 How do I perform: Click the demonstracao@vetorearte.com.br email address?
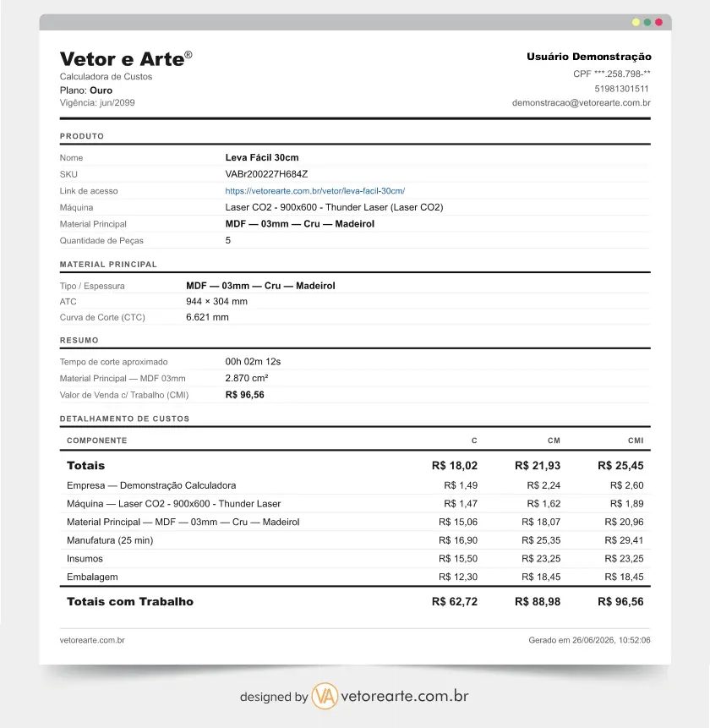581,102
